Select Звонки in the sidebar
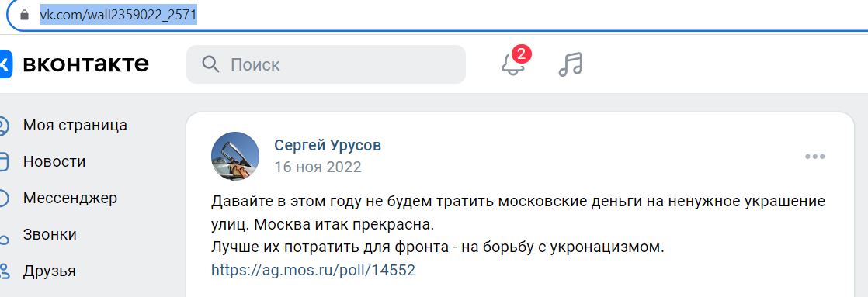868x297 pixels. tap(50, 234)
